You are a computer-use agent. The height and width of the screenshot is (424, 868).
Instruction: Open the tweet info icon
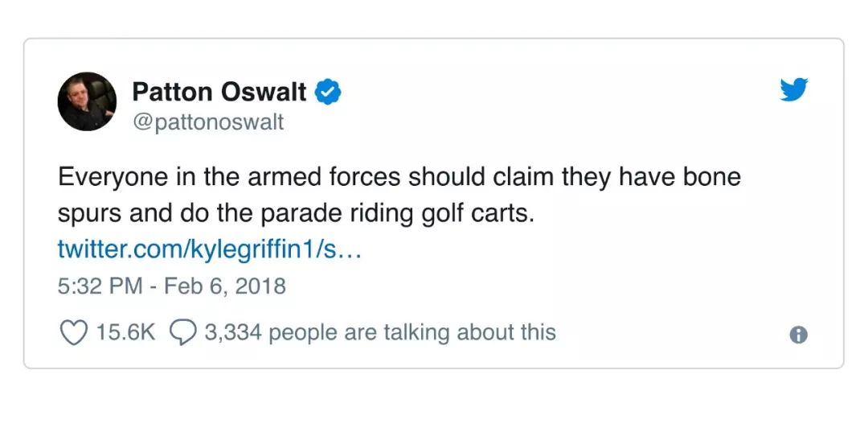click(798, 335)
